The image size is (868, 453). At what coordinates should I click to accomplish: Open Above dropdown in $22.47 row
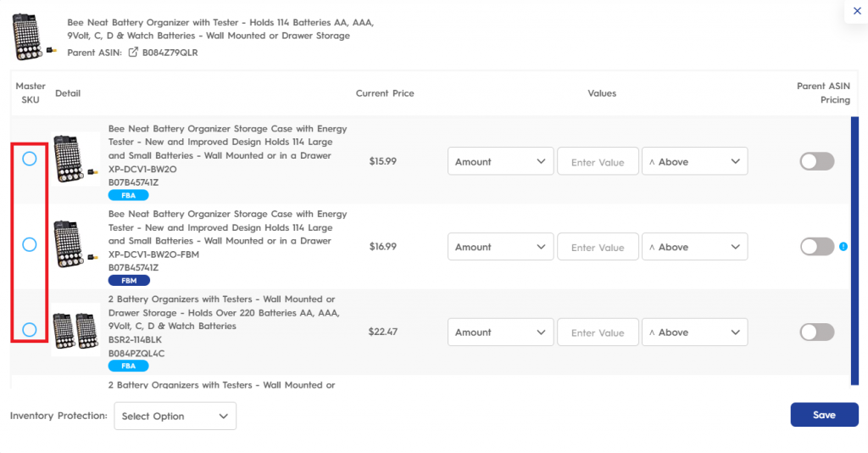(x=695, y=332)
